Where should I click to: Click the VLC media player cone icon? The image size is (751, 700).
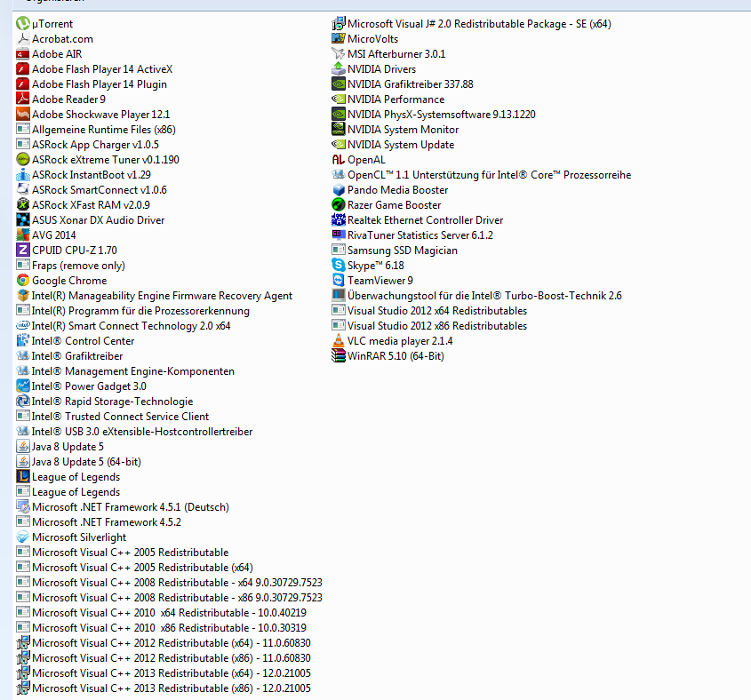click(339, 341)
